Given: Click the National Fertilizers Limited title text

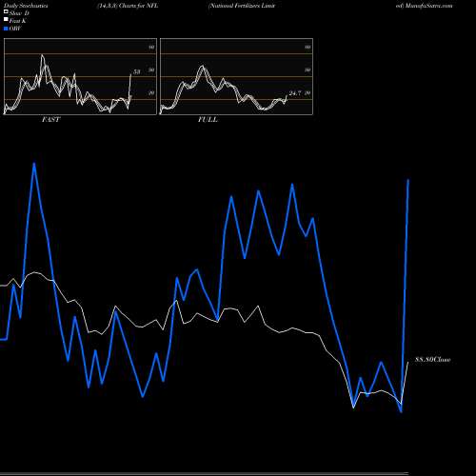Looking at the screenshot, I should point(242,6).
